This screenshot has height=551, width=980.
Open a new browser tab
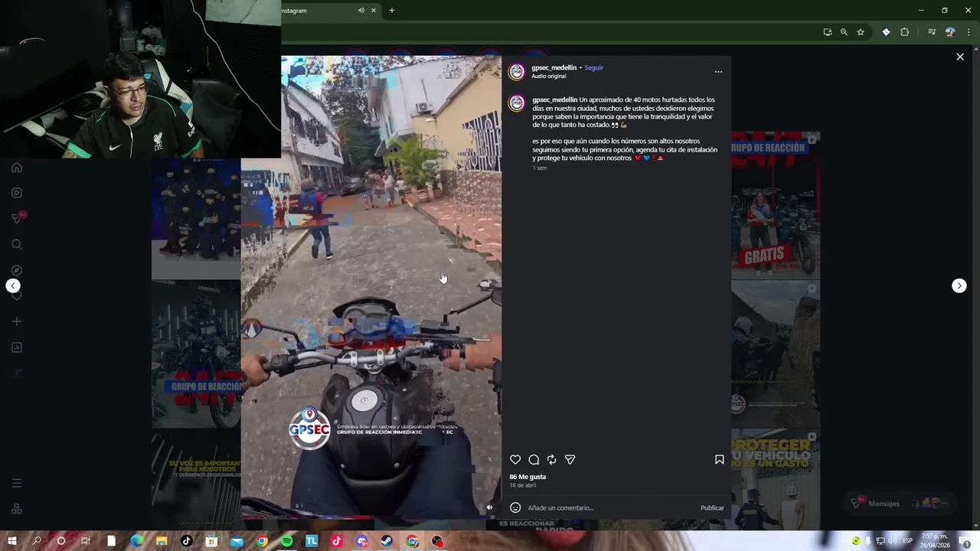click(392, 11)
